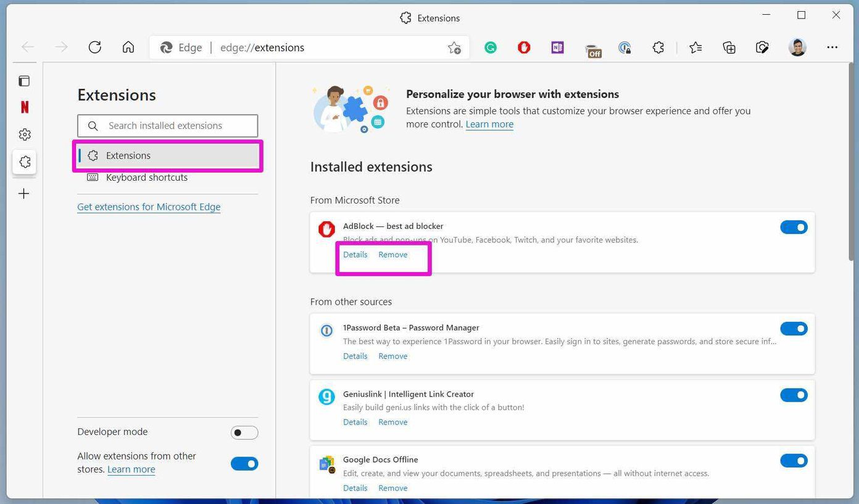Open OneNote Web Clipper toolbar icon

[x=557, y=48]
